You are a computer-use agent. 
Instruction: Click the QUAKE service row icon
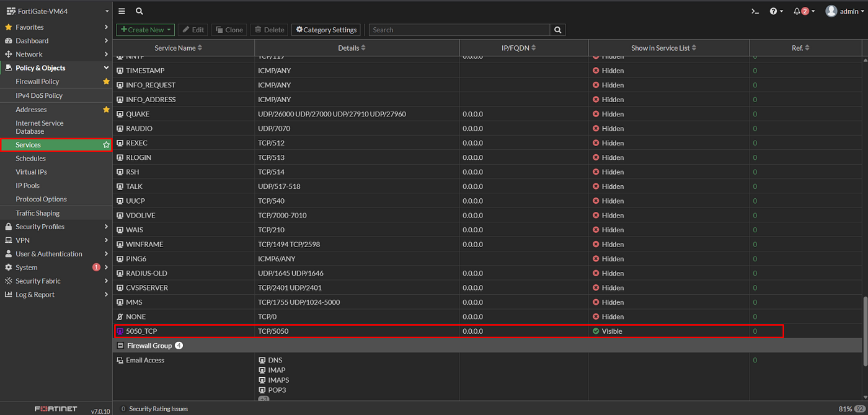tap(120, 114)
